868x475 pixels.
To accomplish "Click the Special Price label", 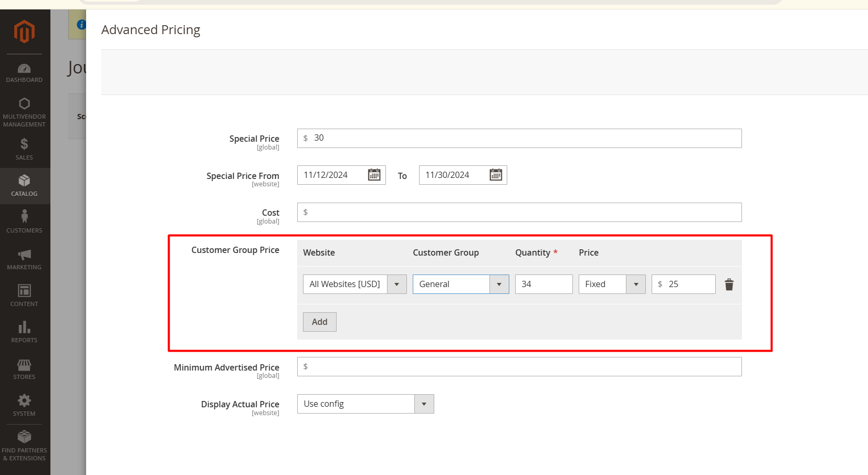I will 254,139.
